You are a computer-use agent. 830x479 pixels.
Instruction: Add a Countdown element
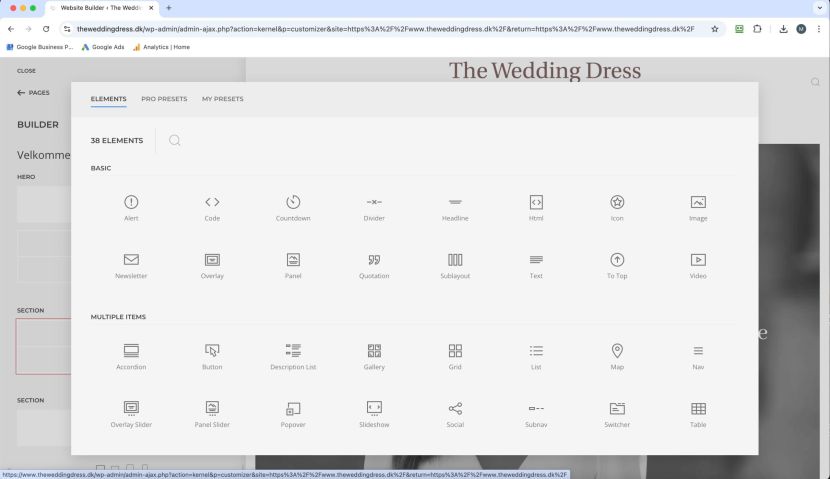293,203
